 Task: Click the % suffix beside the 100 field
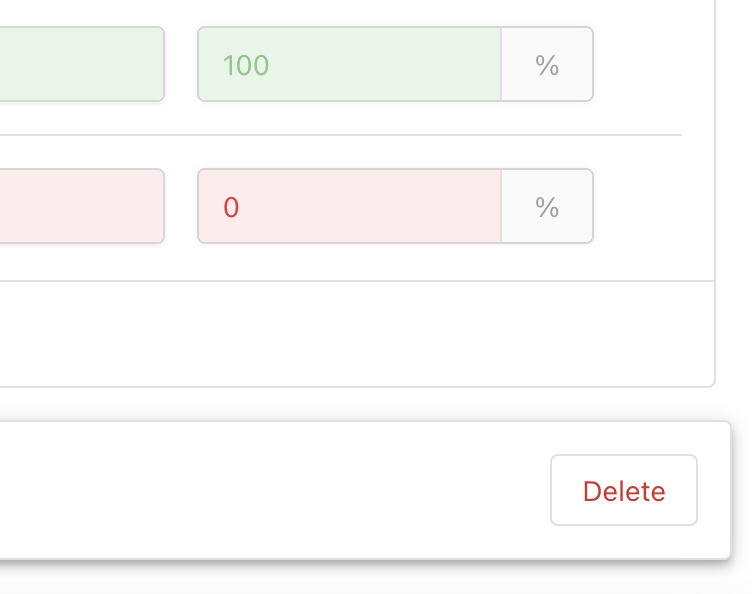[547, 65]
